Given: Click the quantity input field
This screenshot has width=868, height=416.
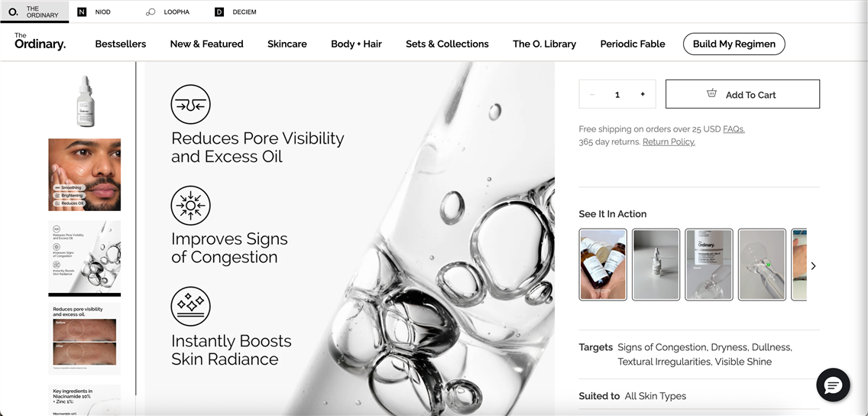Looking at the screenshot, I should pyautogui.click(x=617, y=94).
